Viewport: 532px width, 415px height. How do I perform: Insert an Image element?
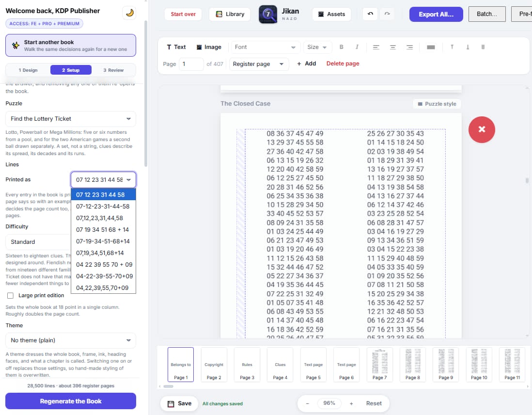point(209,47)
